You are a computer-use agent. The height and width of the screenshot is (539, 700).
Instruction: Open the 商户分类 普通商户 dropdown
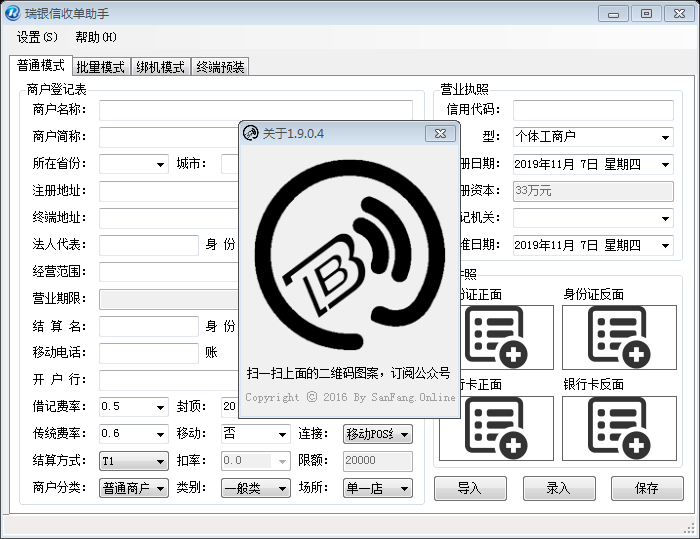pyautogui.click(x=133, y=488)
